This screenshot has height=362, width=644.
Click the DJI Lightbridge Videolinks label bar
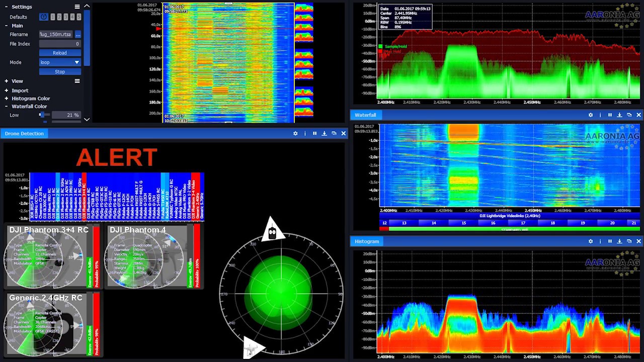510,216
